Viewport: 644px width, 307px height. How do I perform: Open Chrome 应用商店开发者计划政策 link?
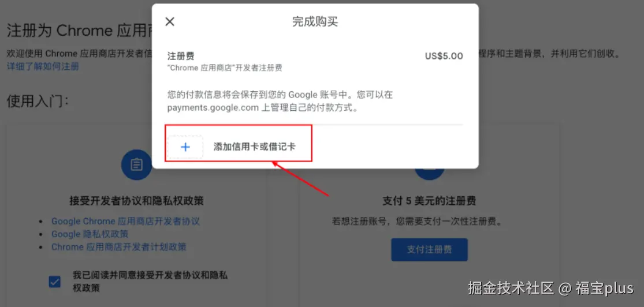(119, 247)
